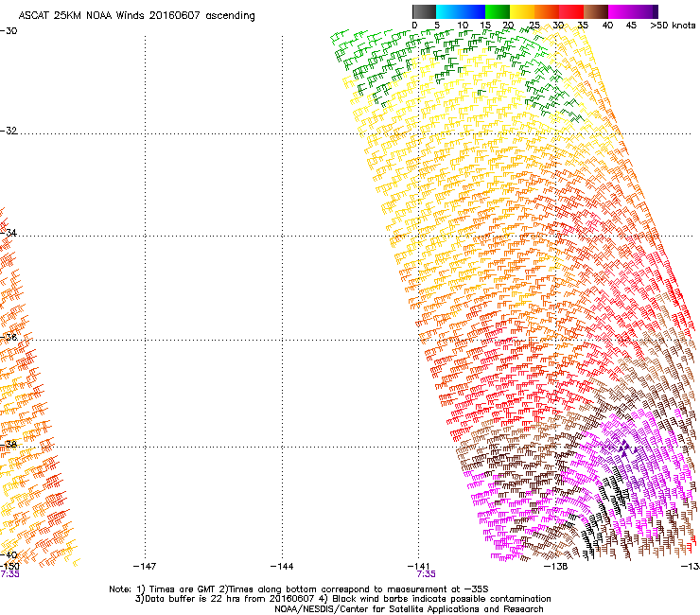Click the brown 35-40 knot legend segment
This screenshot has height=615, width=700.
[596, 11]
